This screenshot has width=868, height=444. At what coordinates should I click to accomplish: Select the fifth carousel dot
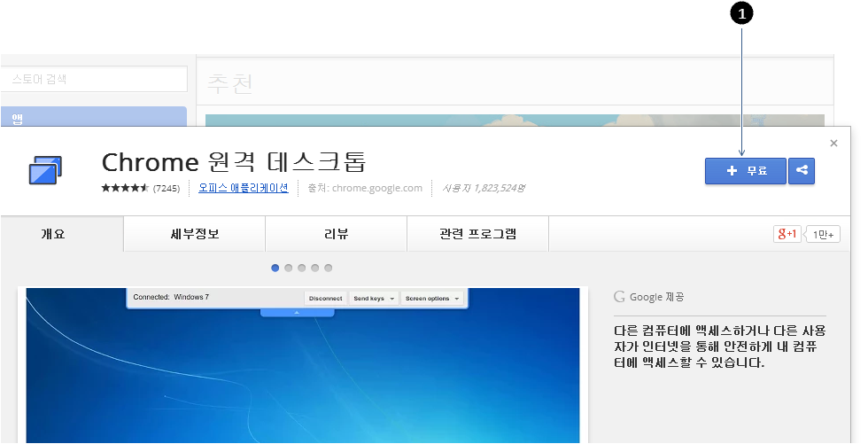click(329, 268)
